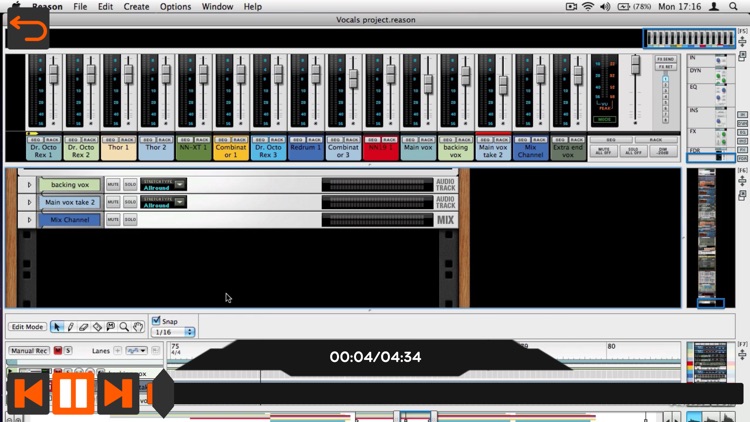Click the master section RACK button
The width and height of the screenshot is (750, 422).
[x=656, y=140]
